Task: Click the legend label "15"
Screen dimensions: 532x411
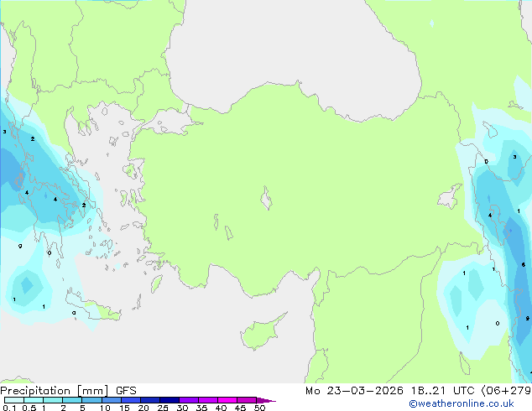Action: (x=124, y=408)
